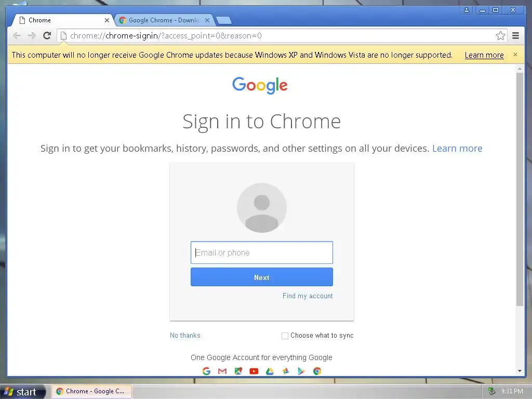Click the 9:31 PM clock

(512, 391)
